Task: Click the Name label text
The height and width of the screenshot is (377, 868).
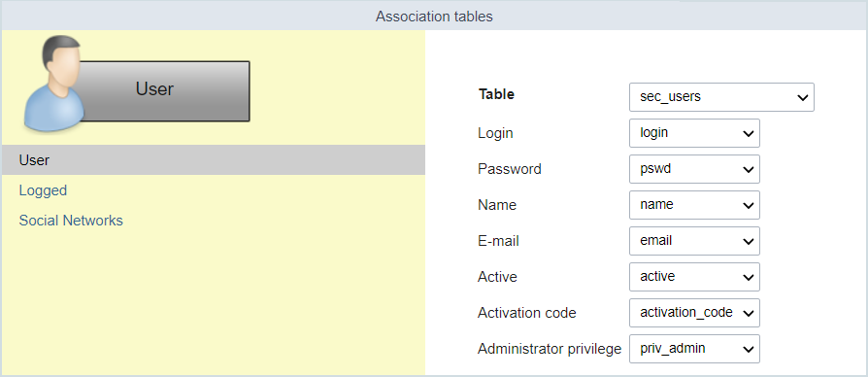Action: click(x=496, y=205)
